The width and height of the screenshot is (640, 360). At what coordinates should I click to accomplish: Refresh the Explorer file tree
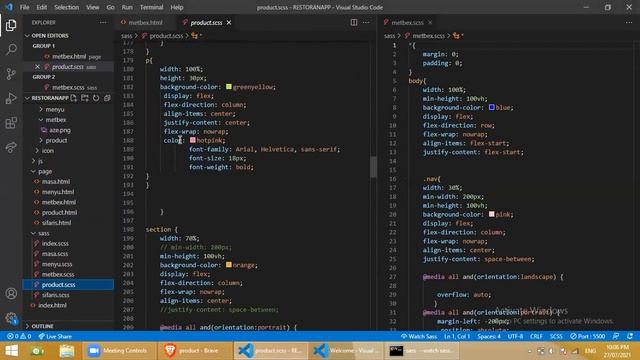(x=96, y=98)
